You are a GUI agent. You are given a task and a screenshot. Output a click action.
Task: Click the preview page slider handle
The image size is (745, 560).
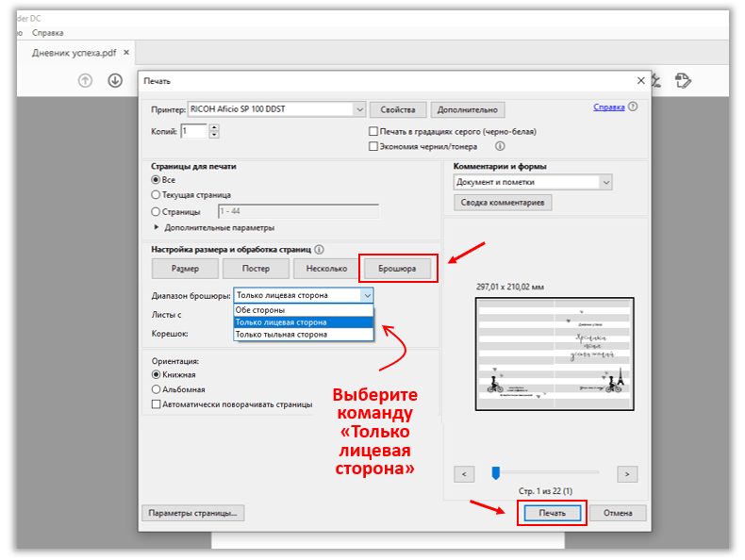tap(495, 473)
